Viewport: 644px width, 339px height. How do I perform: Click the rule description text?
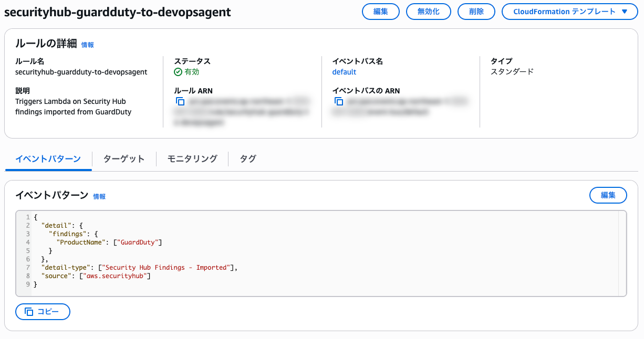coord(74,107)
